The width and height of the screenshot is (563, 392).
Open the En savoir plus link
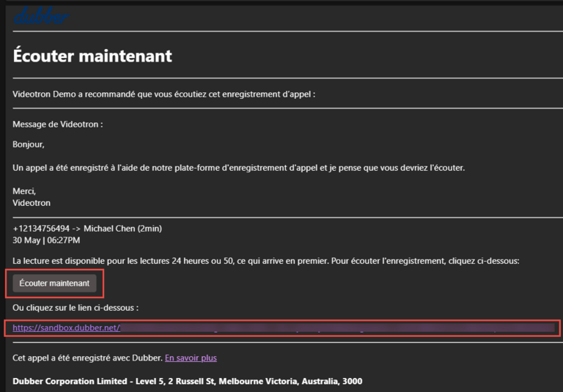coord(191,358)
